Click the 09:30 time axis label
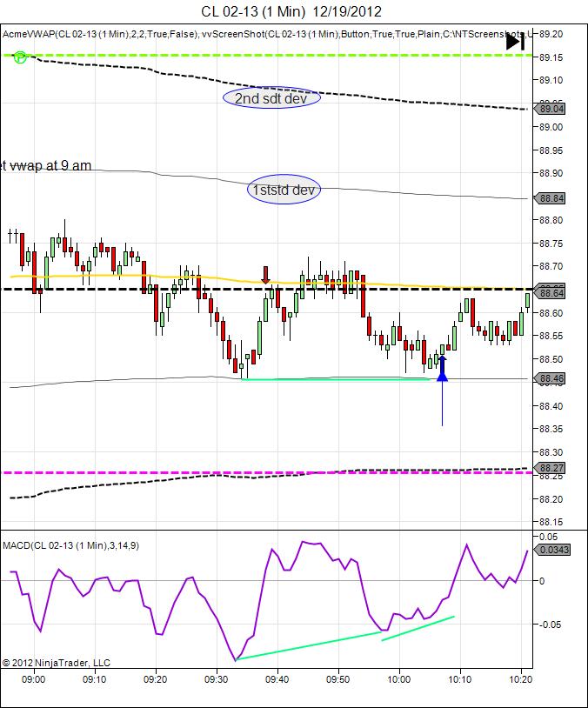This screenshot has height=708, width=588. [x=216, y=679]
